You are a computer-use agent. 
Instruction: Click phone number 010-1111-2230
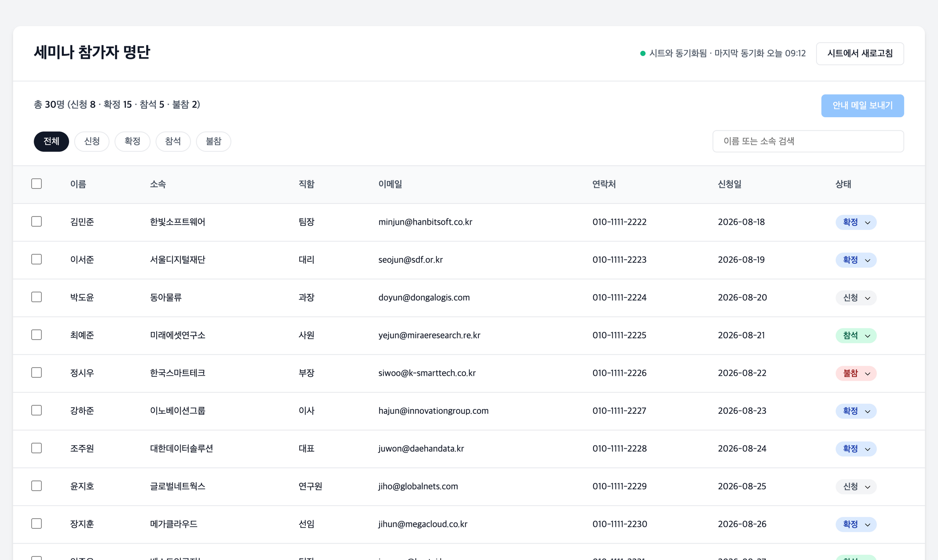620,524
